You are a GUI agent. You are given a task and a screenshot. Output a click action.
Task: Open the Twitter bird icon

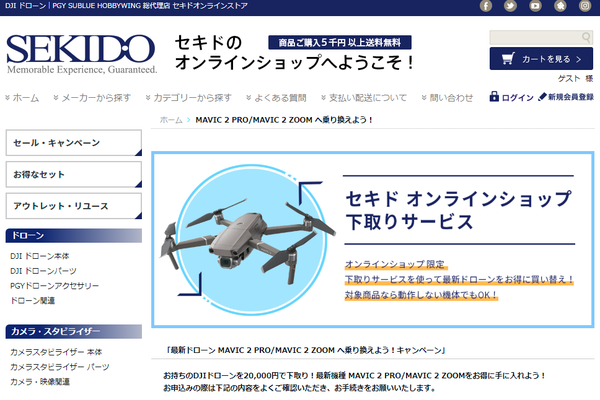(510, 6)
